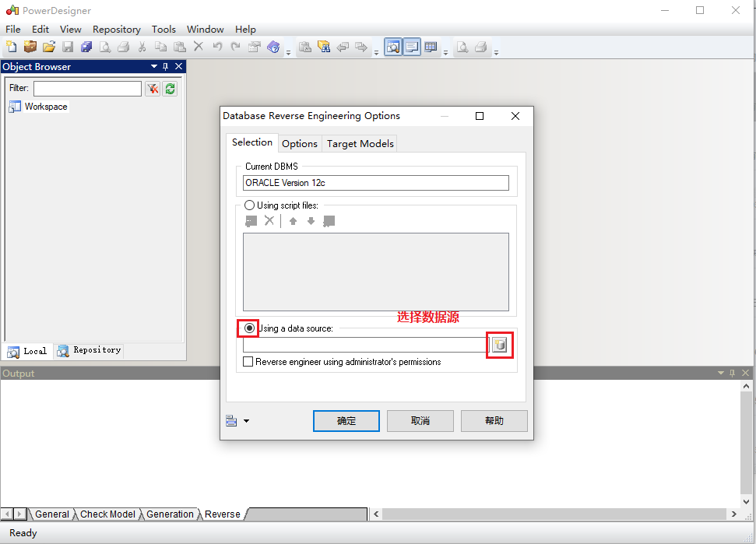Click the 帮助 Help button
Screen dimensions: 756x544
click(x=494, y=421)
